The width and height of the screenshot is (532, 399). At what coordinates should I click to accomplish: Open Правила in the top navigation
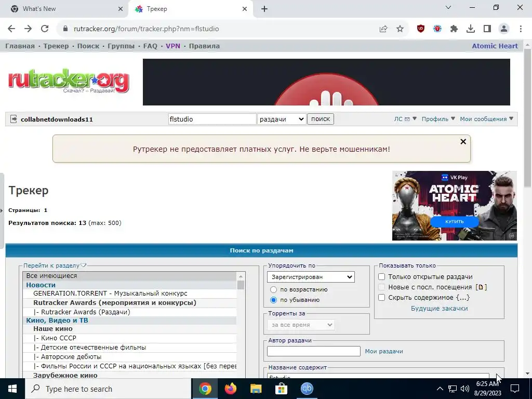pyautogui.click(x=204, y=46)
